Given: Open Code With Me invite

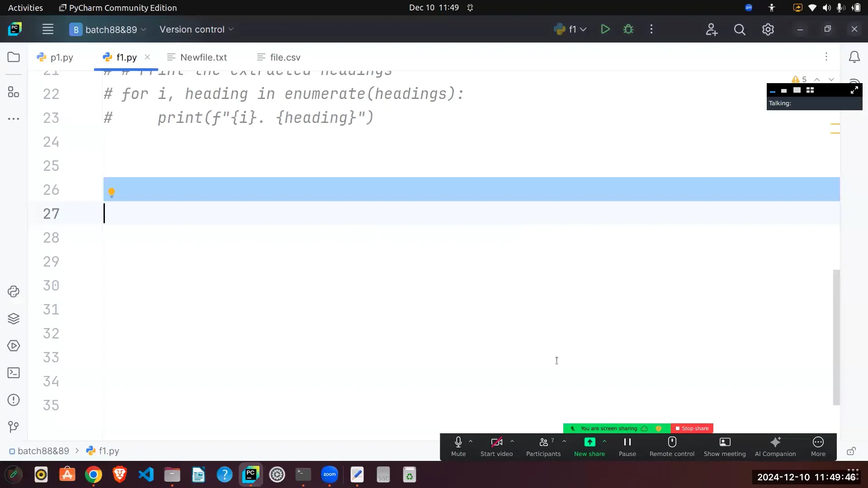Looking at the screenshot, I should pyautogui.click(x=711, y=29).
